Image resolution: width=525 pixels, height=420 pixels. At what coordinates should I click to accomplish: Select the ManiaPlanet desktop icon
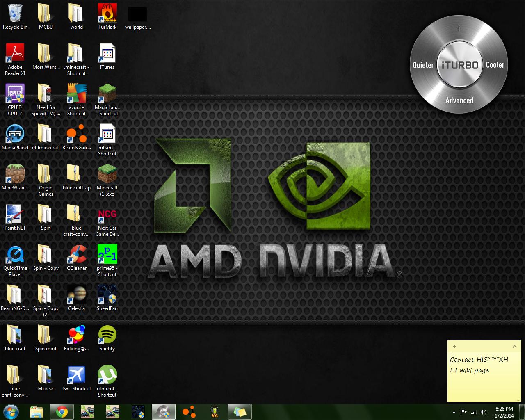pyautogui.click(x=15, y=137)
